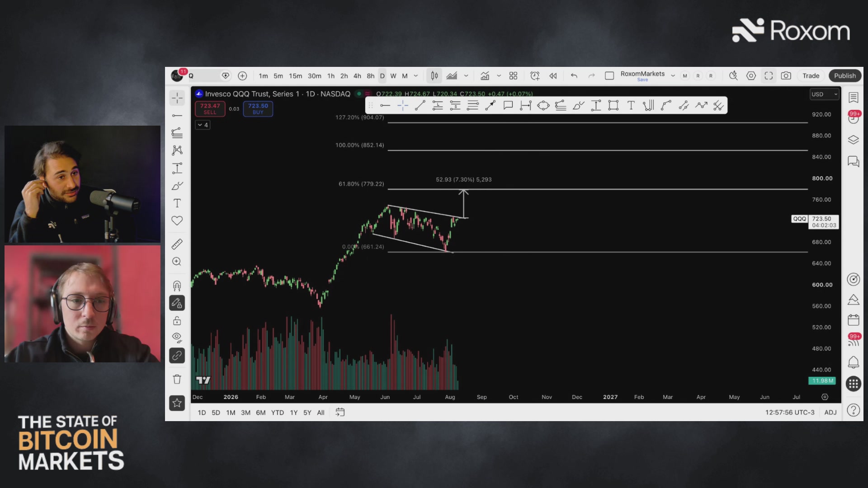
Task: Take a chart snapshot with camera icon
Action: click(786, 76)
